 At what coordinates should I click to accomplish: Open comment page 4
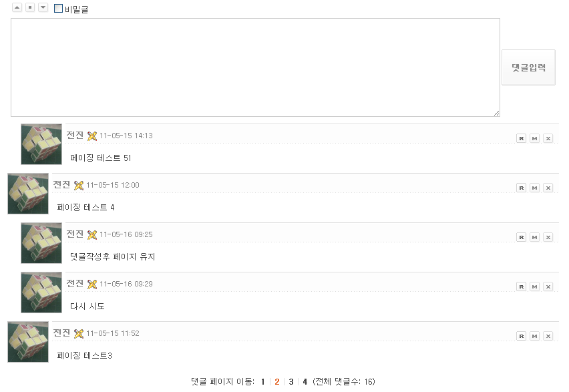click(305, 382)
